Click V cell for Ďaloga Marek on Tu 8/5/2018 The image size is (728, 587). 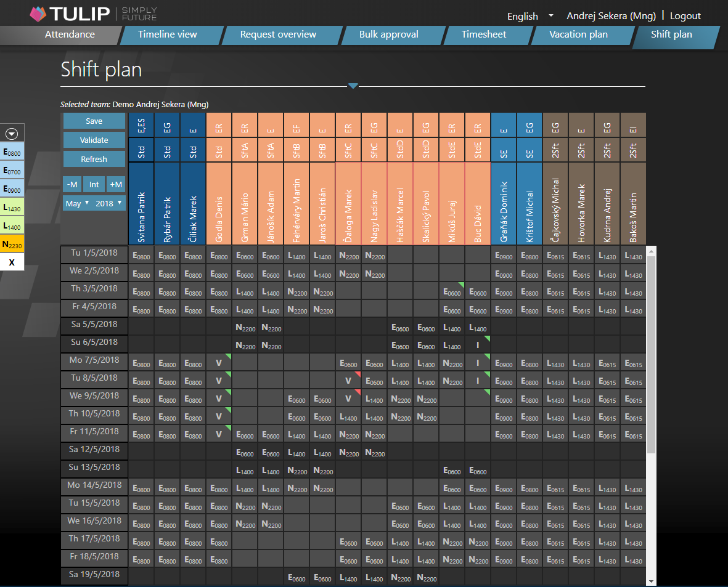pos(348,381)
